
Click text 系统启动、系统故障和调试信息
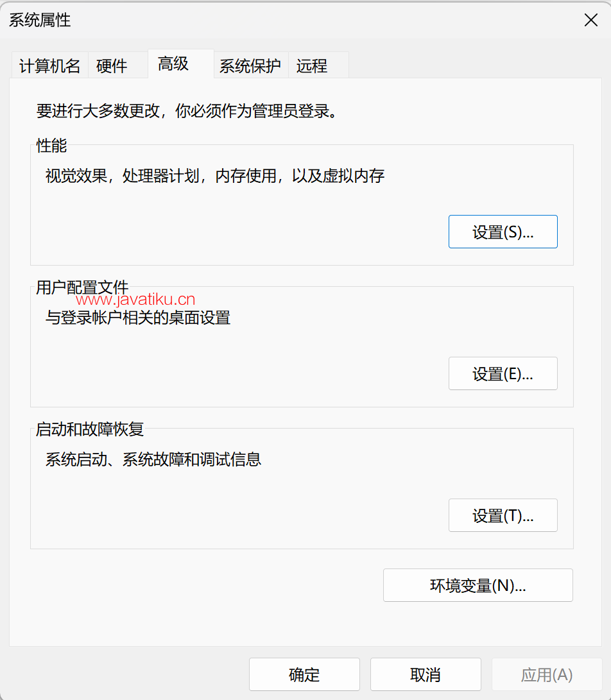pos(153,459)
